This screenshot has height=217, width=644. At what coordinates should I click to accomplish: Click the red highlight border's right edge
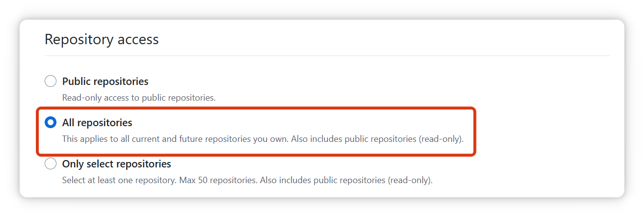pos(475,132)
